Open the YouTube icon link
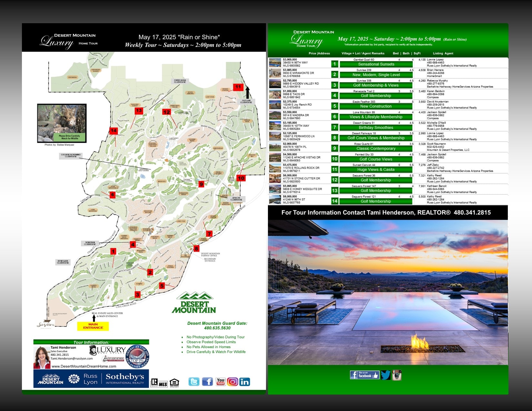This screenshot has height=411, width=532. (221, 382)
